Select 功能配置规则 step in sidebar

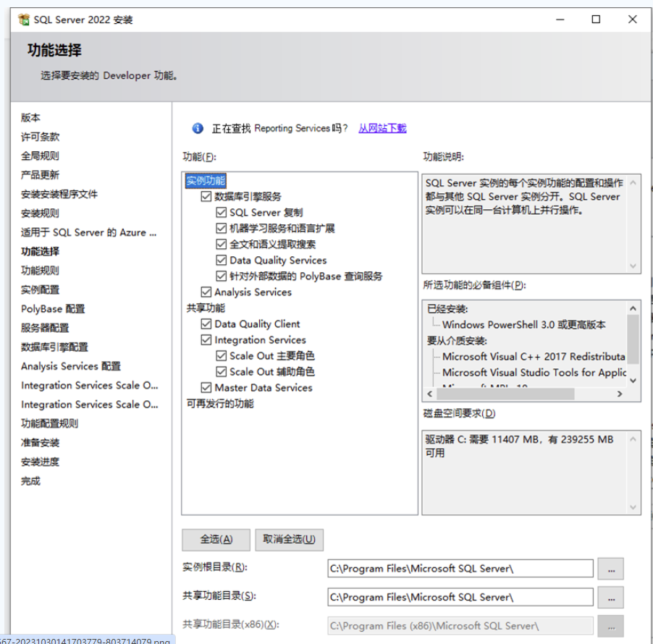49,423
